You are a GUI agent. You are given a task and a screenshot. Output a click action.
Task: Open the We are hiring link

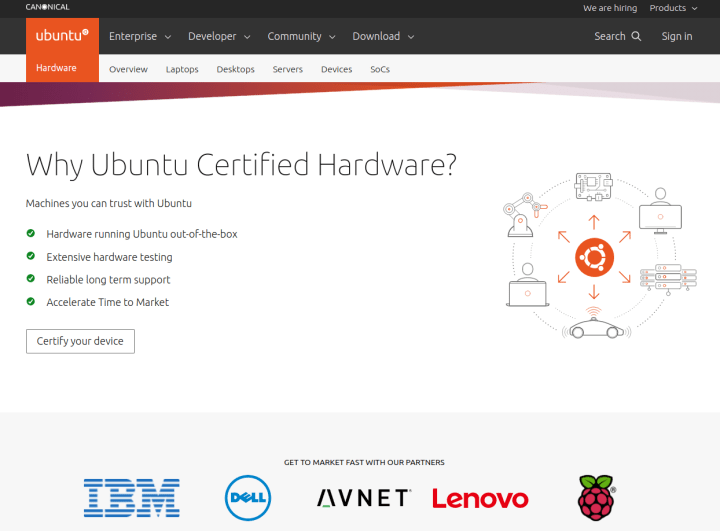(x=610, y=8)
